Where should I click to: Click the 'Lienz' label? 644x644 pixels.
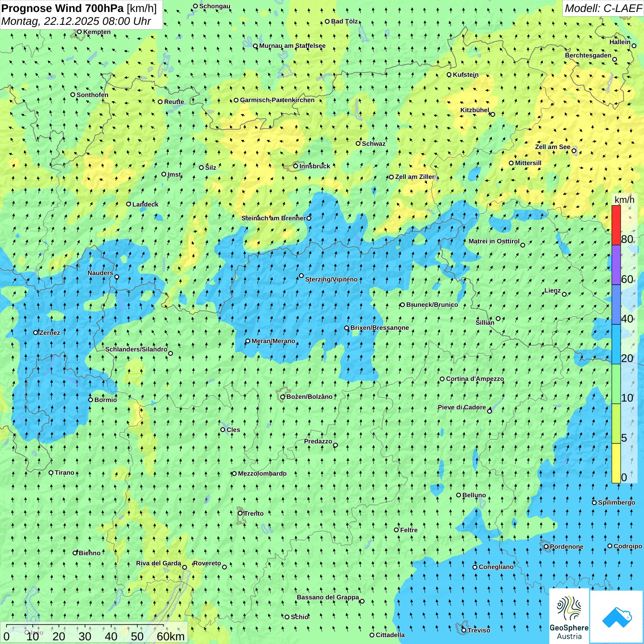pos(552,290)
